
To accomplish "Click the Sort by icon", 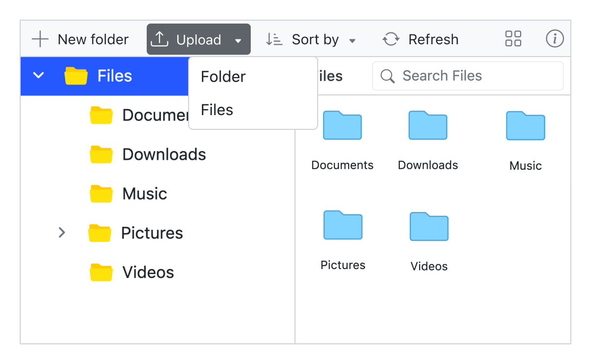I will [x=273, y=39].
